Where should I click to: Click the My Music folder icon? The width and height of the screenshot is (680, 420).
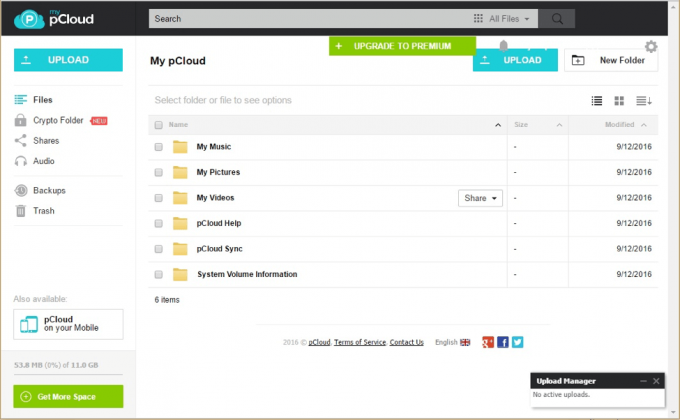[x=180, y=147]
